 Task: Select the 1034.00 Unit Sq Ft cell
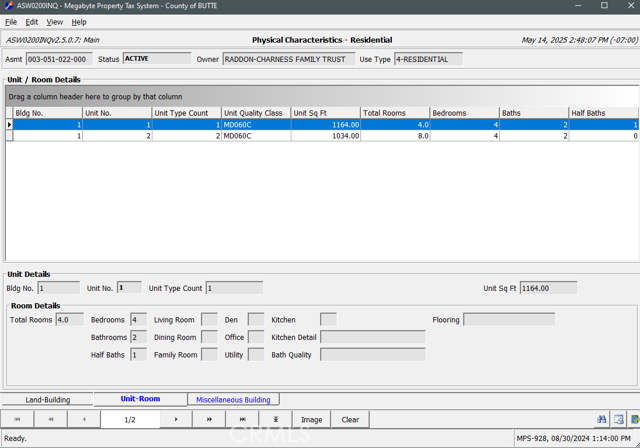(325, 136)
